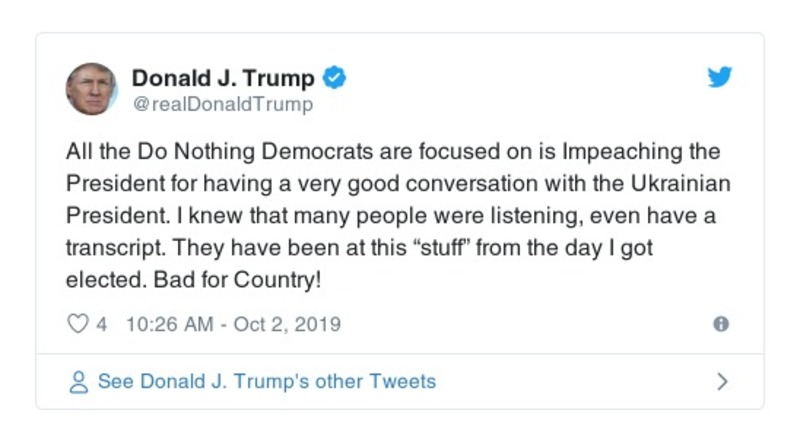Open the @realDonaldTrump handle link
Image resolution: width=800 pixels, height=445 pixels.
(222, 103)
